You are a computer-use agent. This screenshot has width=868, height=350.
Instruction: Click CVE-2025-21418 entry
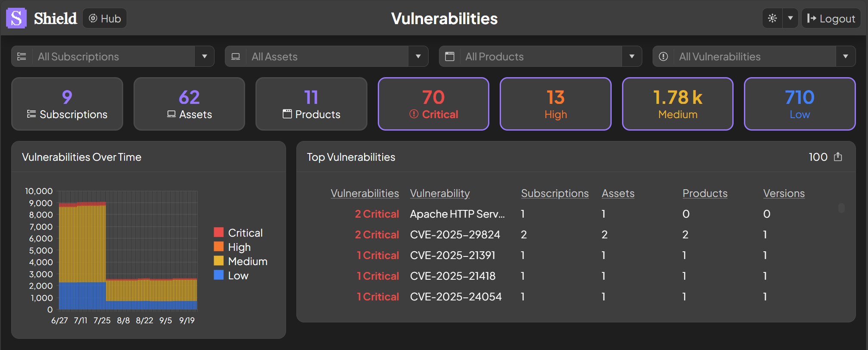(x=453, y=276)
